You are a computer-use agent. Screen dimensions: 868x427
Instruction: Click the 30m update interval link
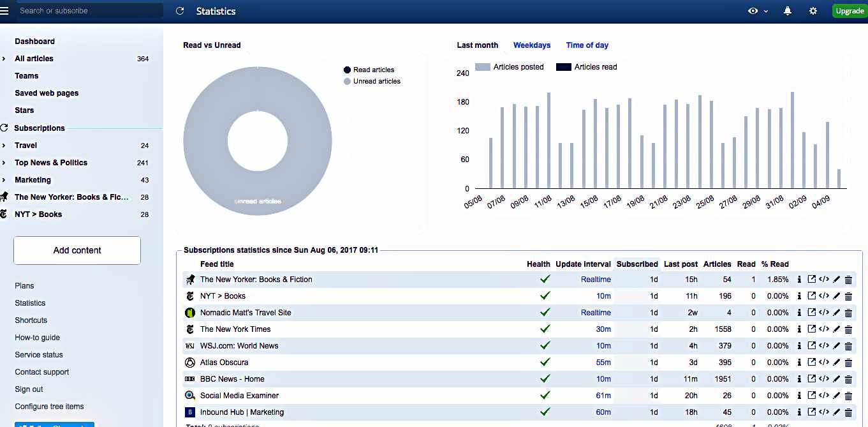click(x=603, y=329)
